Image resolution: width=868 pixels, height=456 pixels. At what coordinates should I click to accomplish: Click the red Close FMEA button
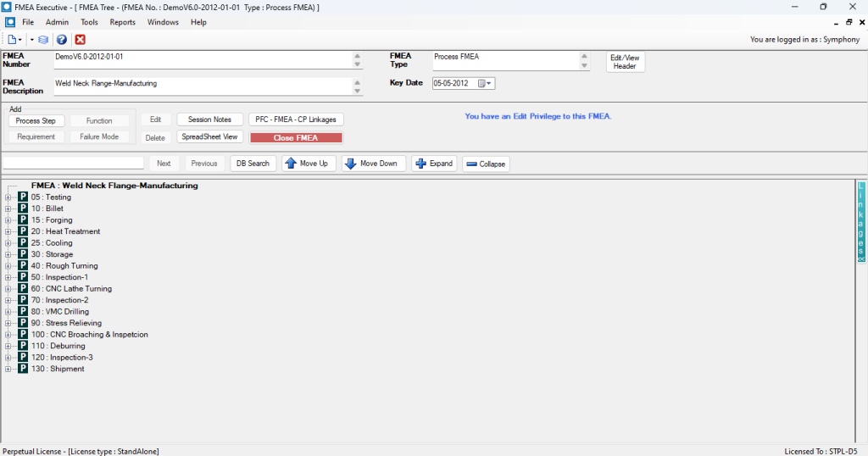(x=296, y=137)
